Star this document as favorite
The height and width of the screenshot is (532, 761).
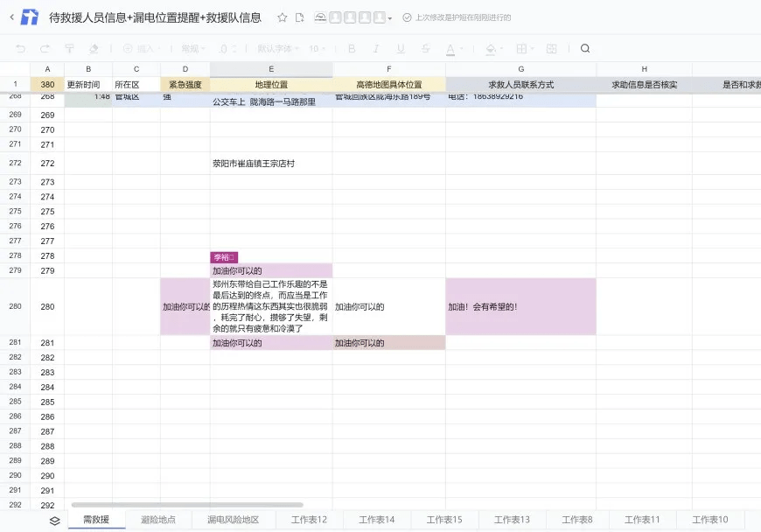(282, 17)
